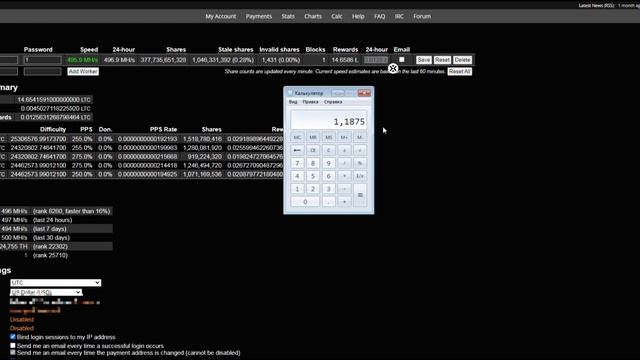Click the MS memory store key
Viewport: 640px width, 360px height.
[329, 138]
